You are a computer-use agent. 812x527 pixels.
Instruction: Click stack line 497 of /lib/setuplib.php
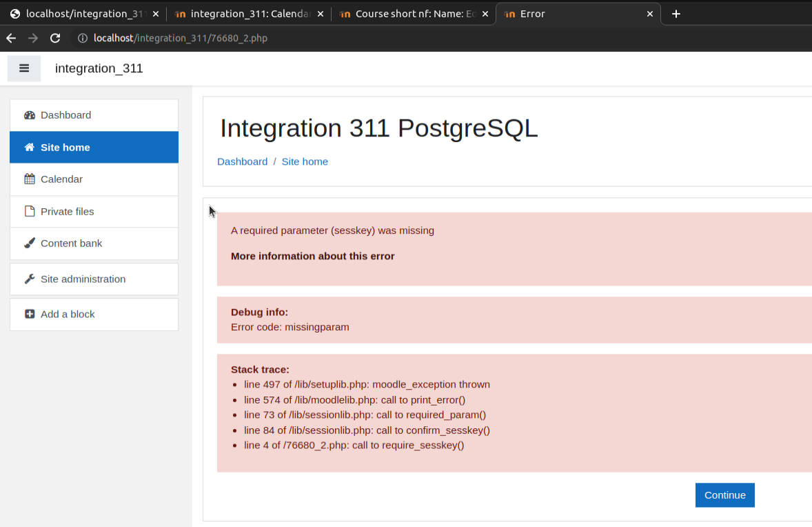(367, 384)
